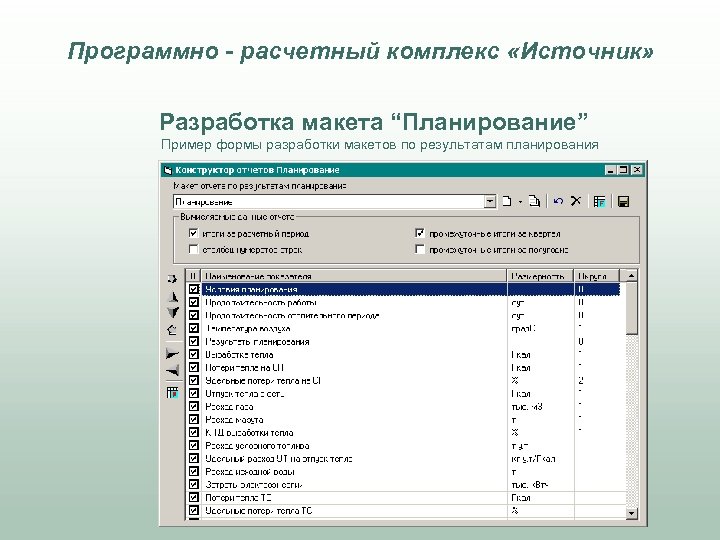Click the window icon in title bar
This screenshot has width=720, height=540.
[168, 170]
